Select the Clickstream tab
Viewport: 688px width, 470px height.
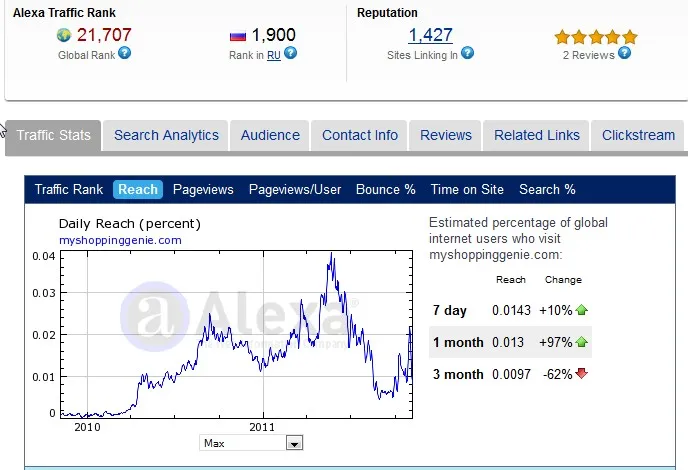[x=638, y=135]
